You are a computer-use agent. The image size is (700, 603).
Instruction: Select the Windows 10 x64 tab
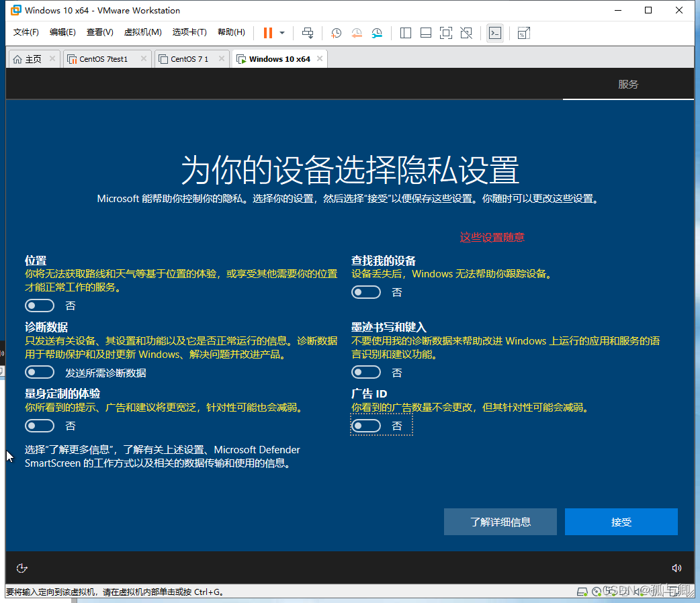pos(279,59)
